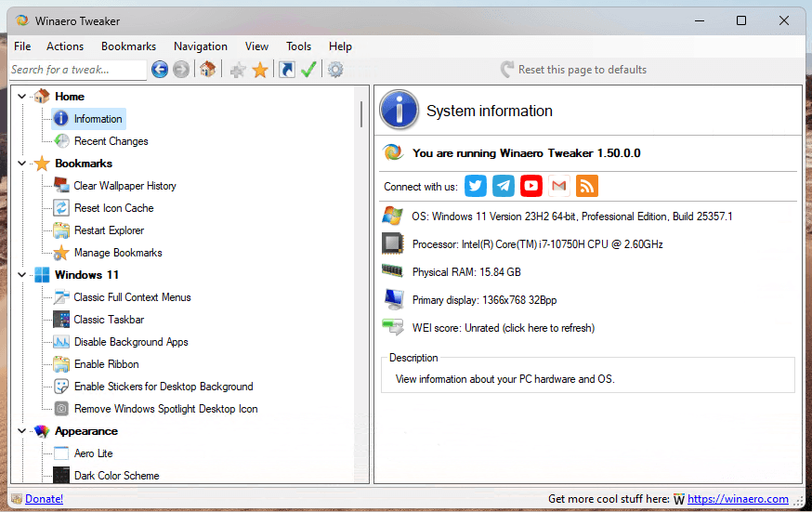Click the blue back navigation arrow
Image resolution: width=812 pixels, height=512 pixels.
160,70
